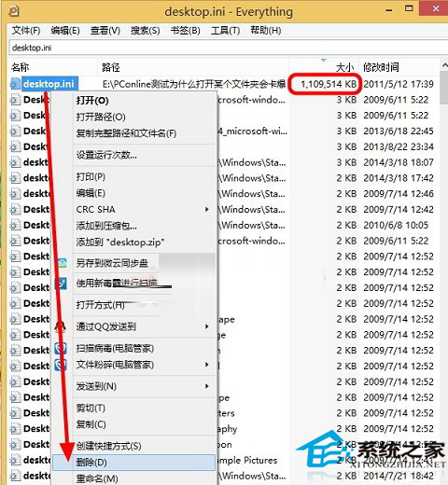This screenshot has height=485, width=448.
Task: Click the date 2014/7/21 18:42
Action: tap(399, 476)
